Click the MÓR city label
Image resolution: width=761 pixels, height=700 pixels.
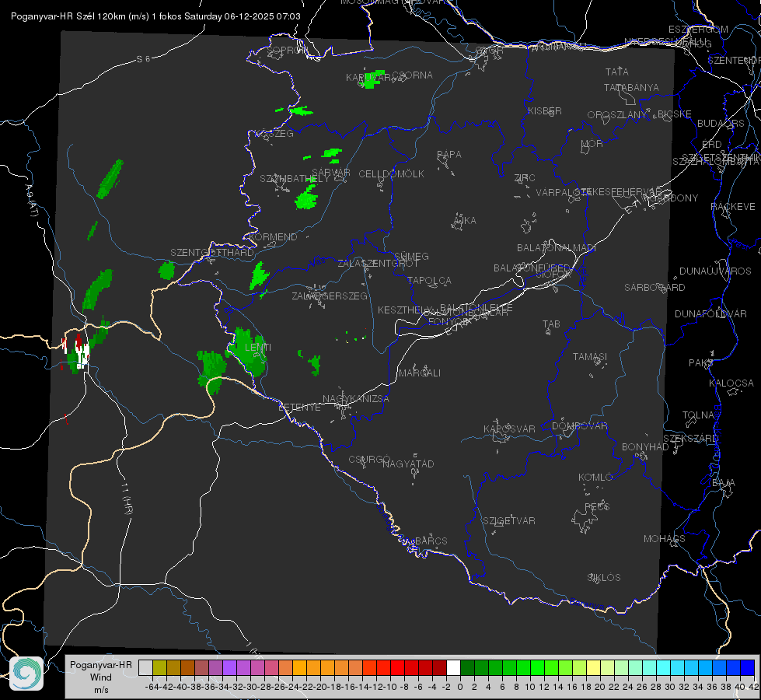[x=592, y=143]
